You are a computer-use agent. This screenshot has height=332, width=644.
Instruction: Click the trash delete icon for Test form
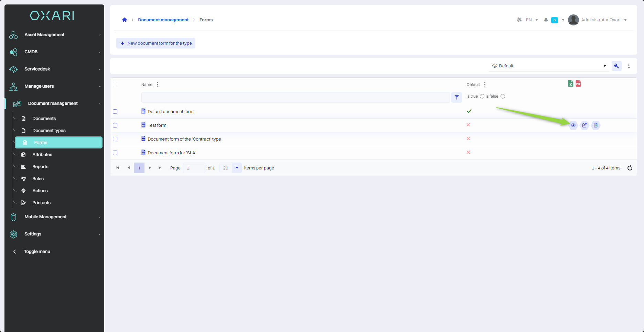[596, 125]
